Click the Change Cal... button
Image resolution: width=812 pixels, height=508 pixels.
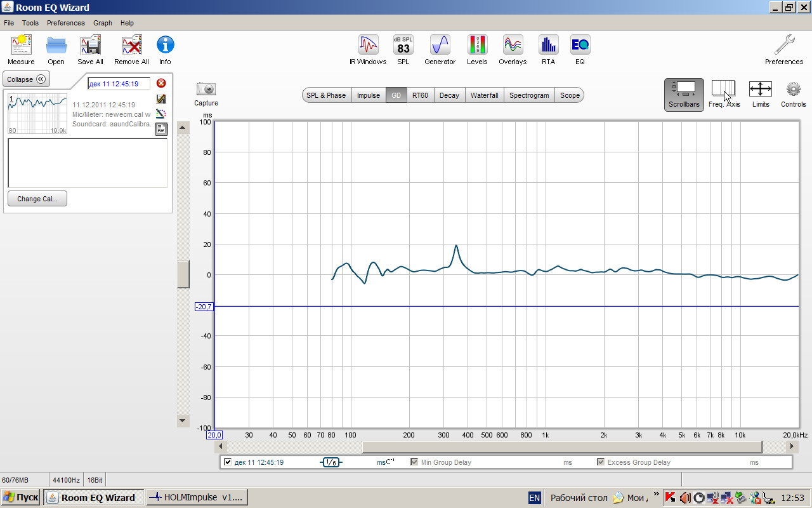pos(37,199)
